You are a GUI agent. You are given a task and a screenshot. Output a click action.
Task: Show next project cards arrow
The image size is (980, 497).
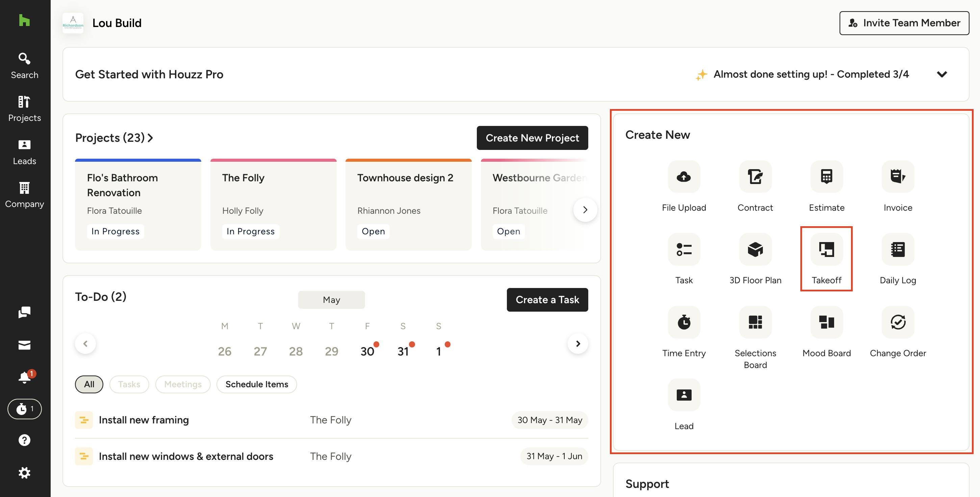(x=585, y=210)
